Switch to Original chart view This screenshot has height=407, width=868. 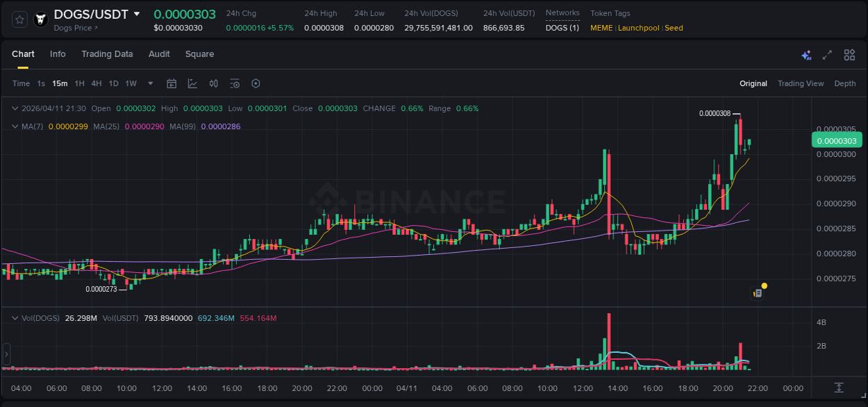pyautogui.click(x=753, y=83)
